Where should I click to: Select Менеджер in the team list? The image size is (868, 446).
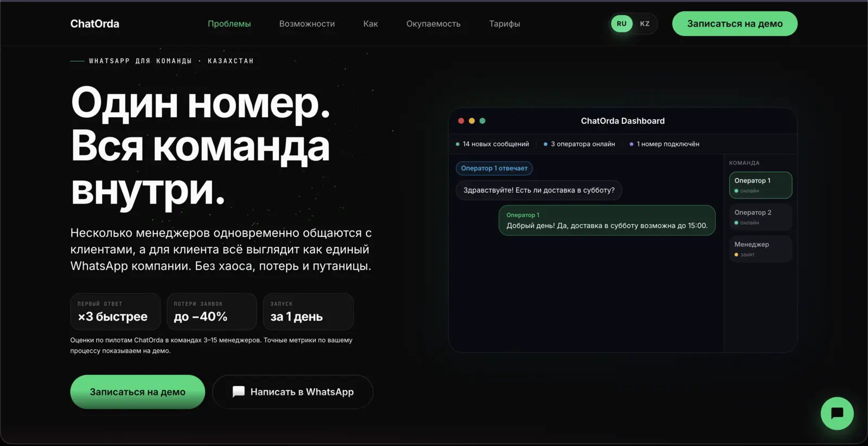click(x=761, y=249)
